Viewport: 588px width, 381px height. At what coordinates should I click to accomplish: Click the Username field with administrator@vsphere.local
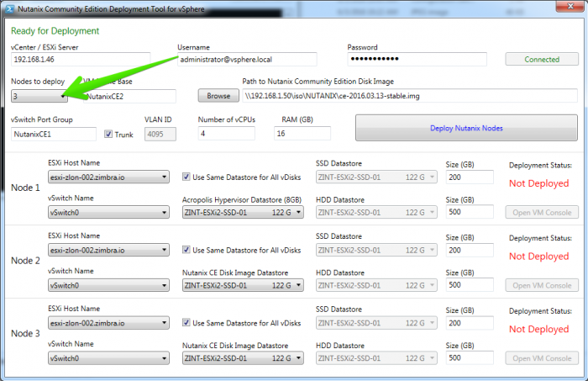(247, 60)
